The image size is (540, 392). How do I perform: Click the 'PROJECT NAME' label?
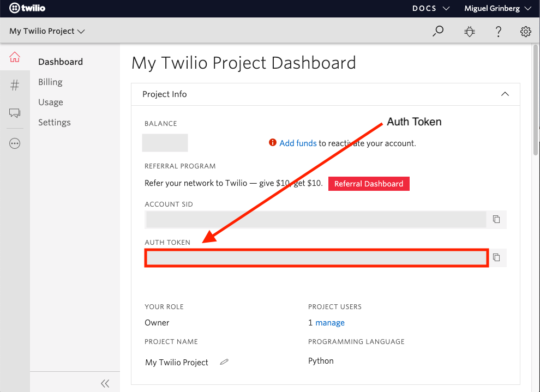[171, 341]
